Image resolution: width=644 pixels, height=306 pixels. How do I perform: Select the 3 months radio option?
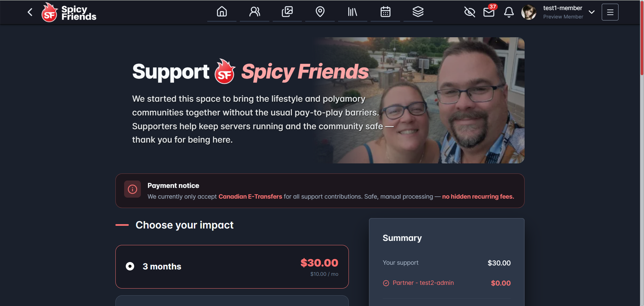pos(130,266)
